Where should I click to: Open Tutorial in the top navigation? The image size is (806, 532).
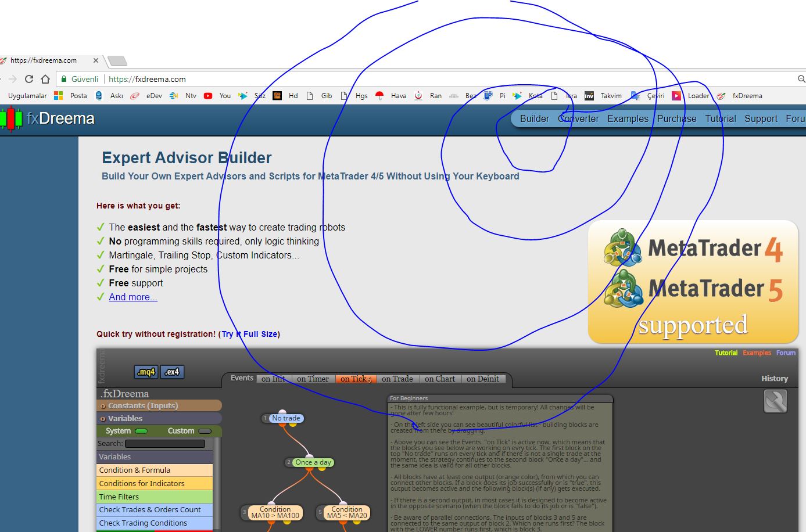pos(721,118)
